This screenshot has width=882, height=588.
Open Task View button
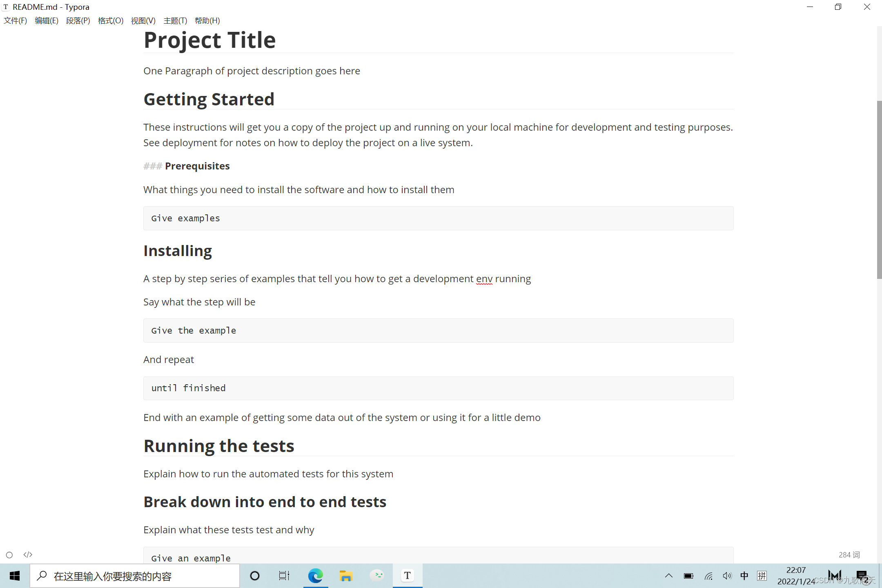(284, 576)
